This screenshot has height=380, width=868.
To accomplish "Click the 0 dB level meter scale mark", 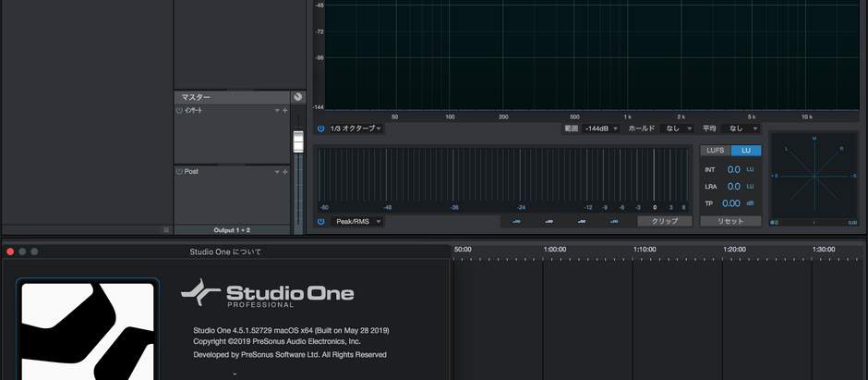I will [x=655, y=208].
